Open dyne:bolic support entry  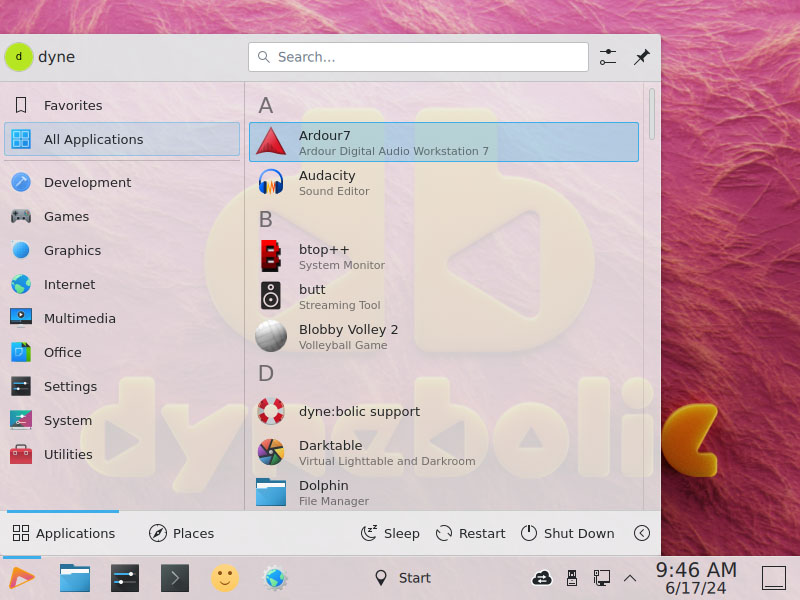coord(443,411)
